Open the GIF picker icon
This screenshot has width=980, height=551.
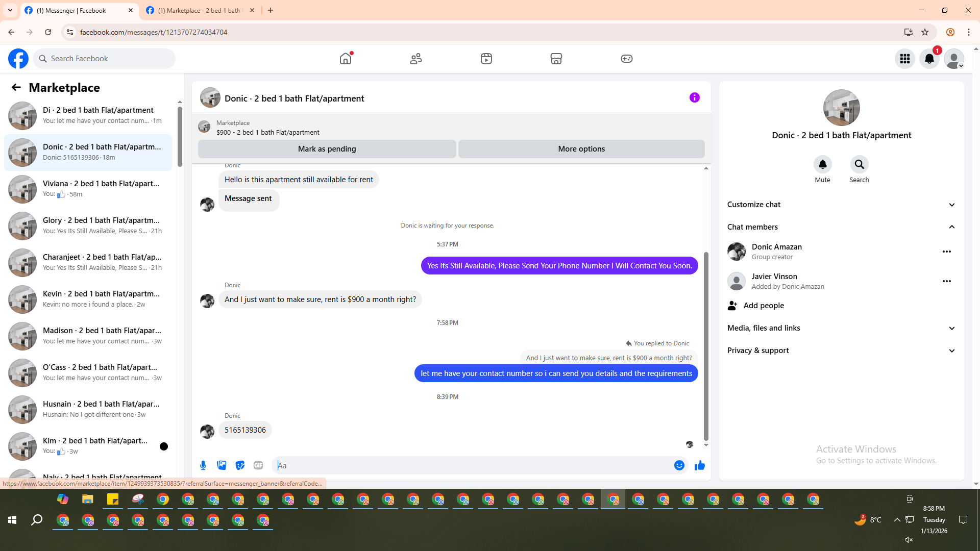pyautogui.click(x=258, y=465)
